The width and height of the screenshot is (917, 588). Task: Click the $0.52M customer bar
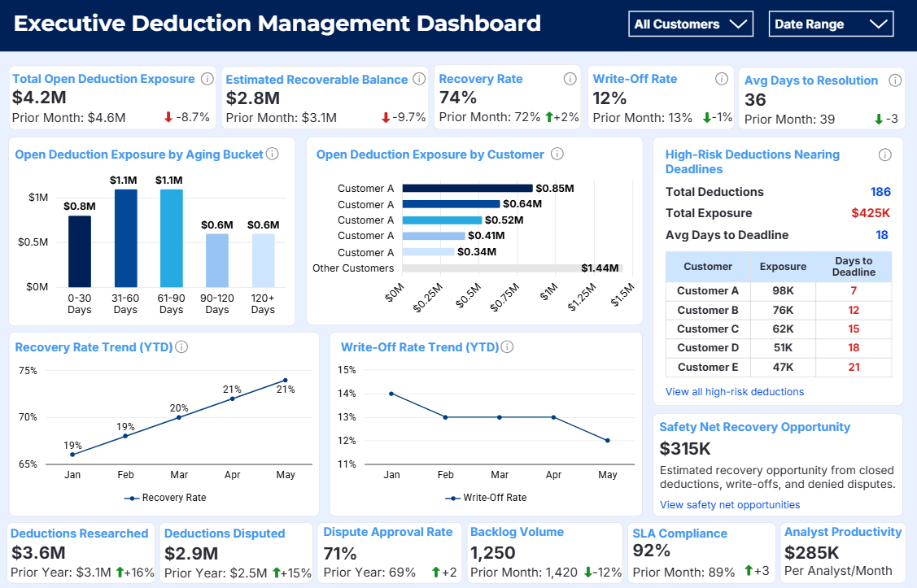[x=442, y=220]
